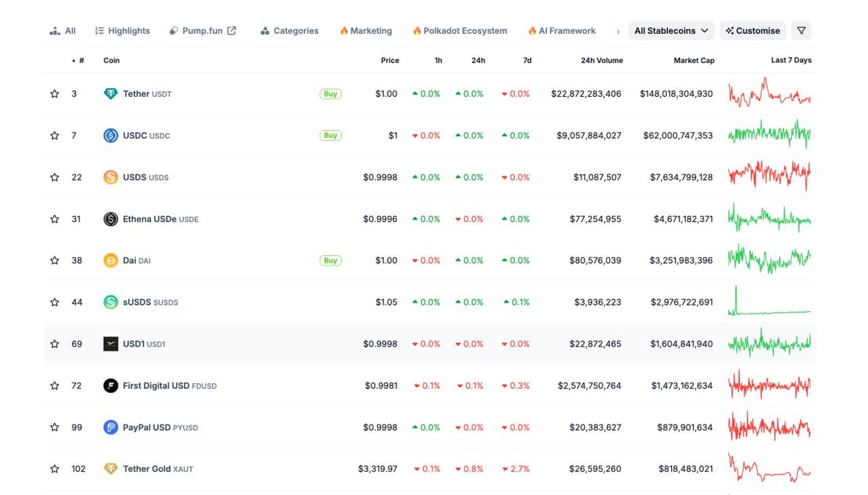Open PayPal USD coin link
Screen dimensions: 868x495
click(161, 427)
